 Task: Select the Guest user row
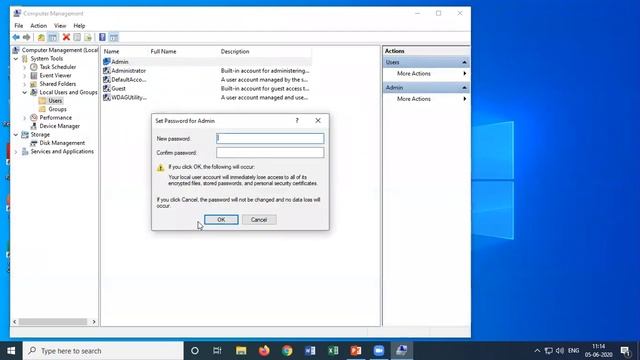(207, 89)
